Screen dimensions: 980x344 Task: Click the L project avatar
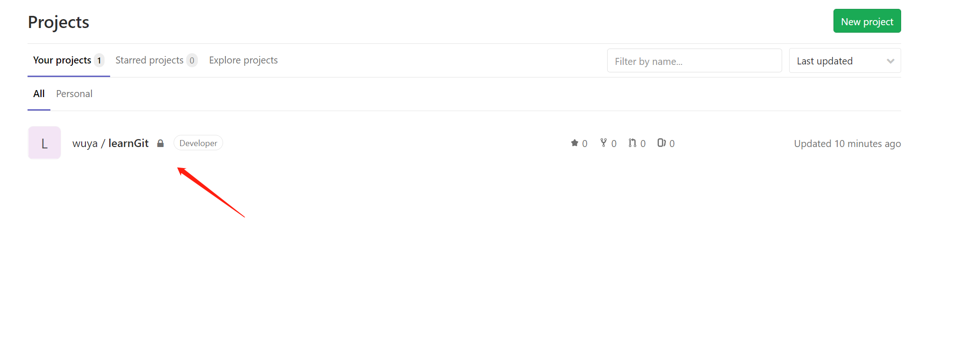[44, 143]
